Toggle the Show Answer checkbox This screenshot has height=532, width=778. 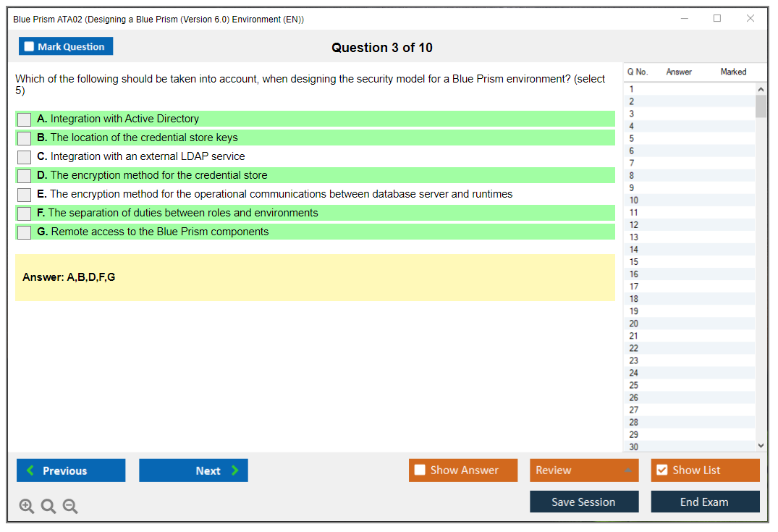pyautogui.click(x=420, y=470)
